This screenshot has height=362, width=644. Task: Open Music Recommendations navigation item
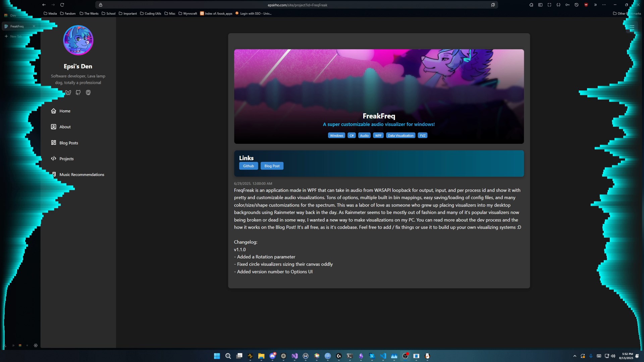(x=82, y=175)
